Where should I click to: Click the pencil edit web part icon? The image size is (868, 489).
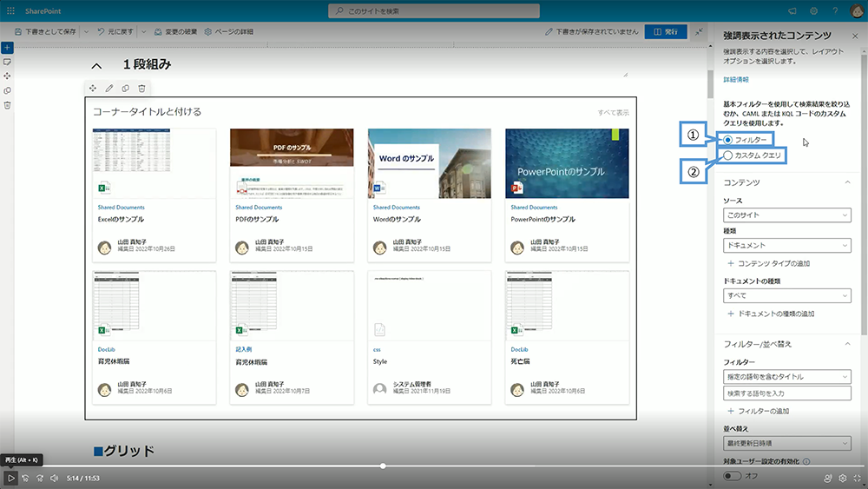(109, 88)
